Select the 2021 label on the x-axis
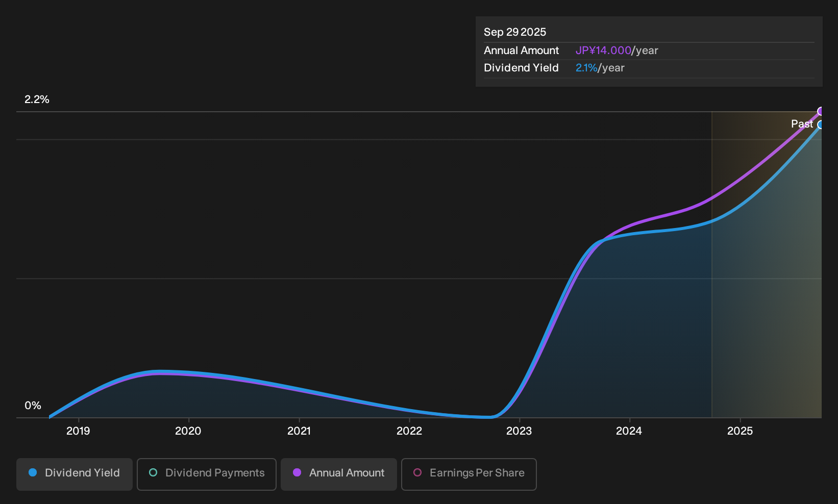Image resolution: width=838 pixels, height=504 pixels. (x=299, y=431)
